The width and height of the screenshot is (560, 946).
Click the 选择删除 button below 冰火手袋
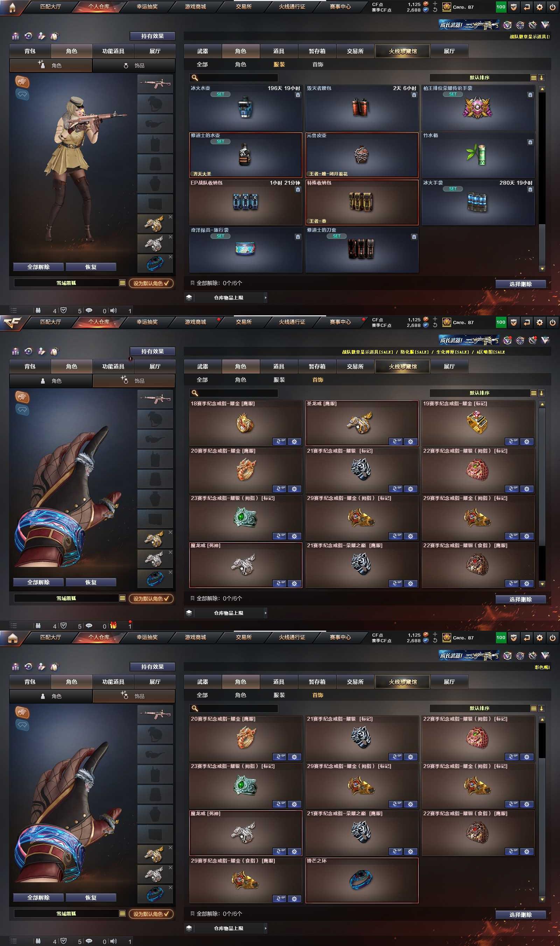tap(521, 284)
